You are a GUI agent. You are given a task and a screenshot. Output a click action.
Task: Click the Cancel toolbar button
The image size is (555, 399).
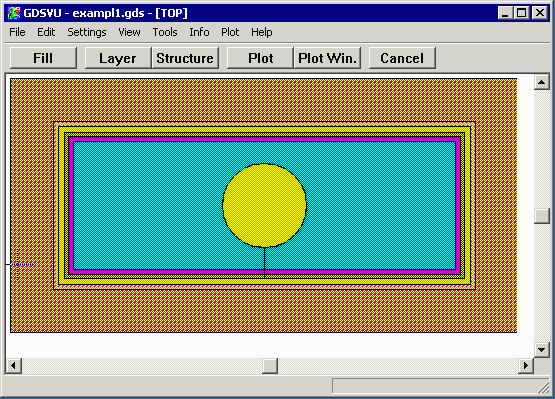[402, 58]
